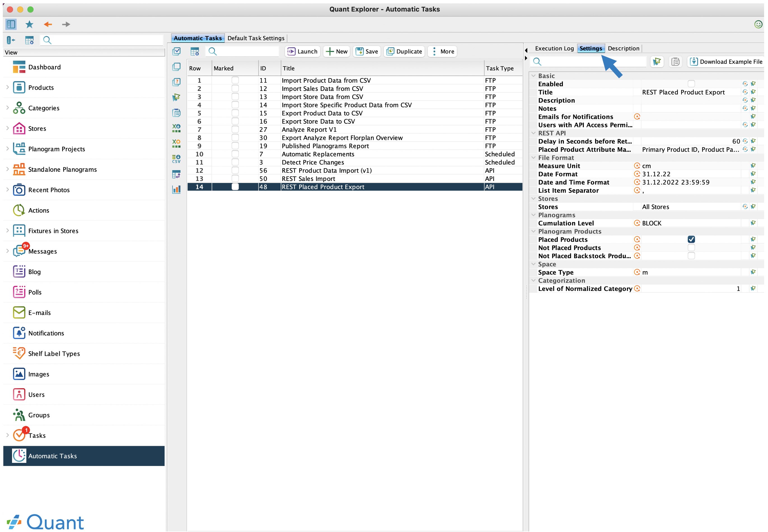This screenshot has width=768, height=532.
Task: Select Automatic Tasks in the sidebar
Action: (84, 456)
